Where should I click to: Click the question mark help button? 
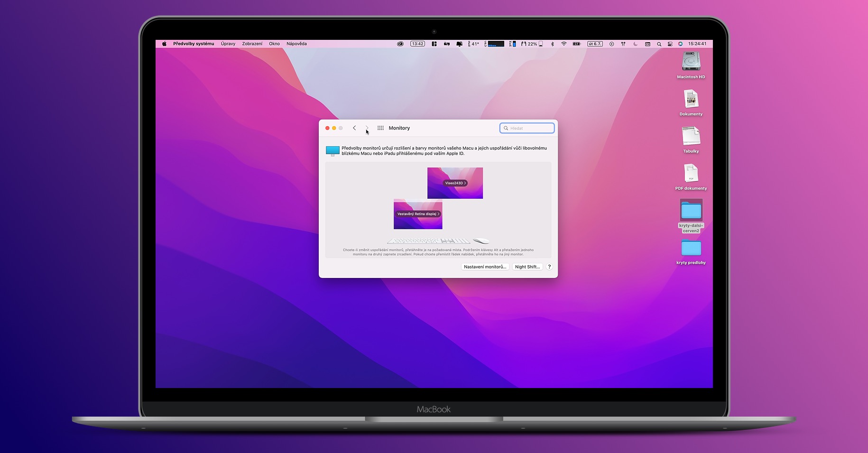coord(549,267)
